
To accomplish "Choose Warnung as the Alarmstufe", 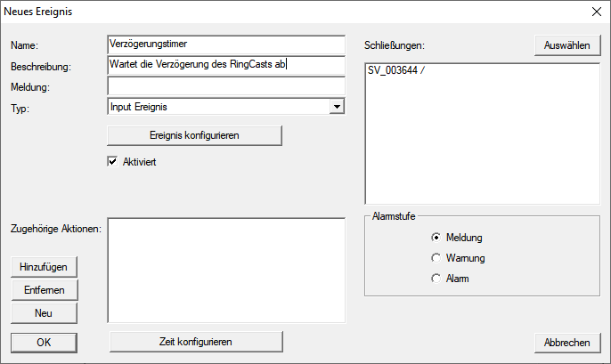I will pos(436,258).
